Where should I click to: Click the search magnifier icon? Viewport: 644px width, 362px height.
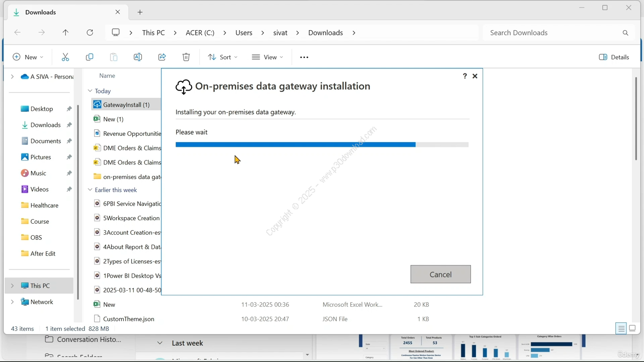pos(625,33)
